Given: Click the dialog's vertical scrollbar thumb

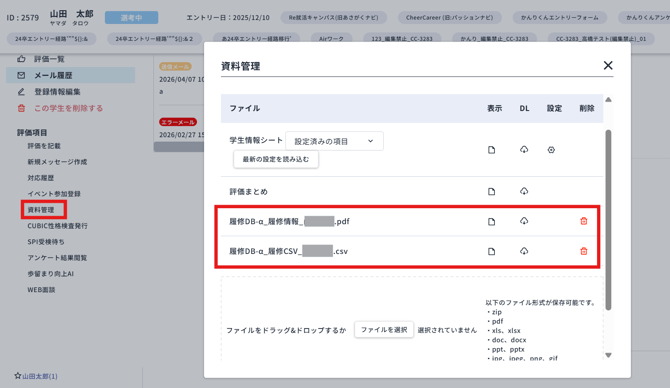Looking at the screenshot, I should (608, 220).
